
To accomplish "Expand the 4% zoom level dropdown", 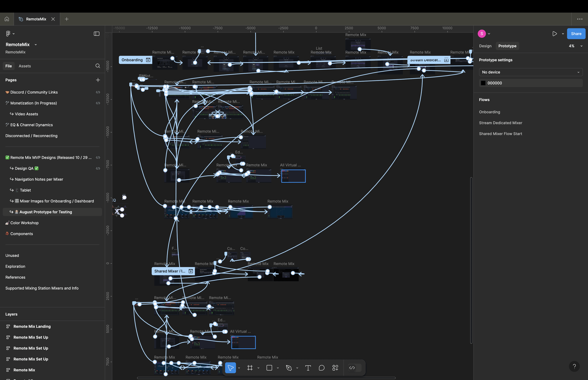I will pyautogui.click(x=581, y=46).
